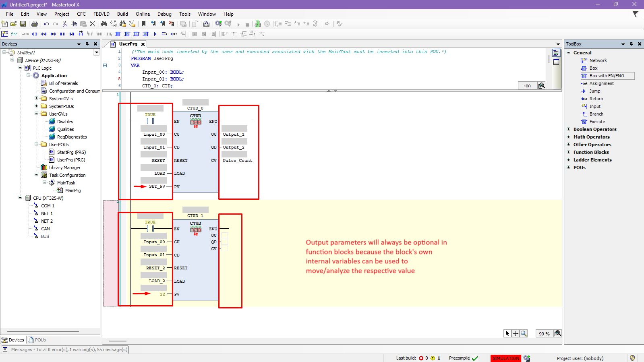The width and height of the screenshot is (644, 362).
Task: Select the Box with EN/ENO tool
Action: coord(607,76)
